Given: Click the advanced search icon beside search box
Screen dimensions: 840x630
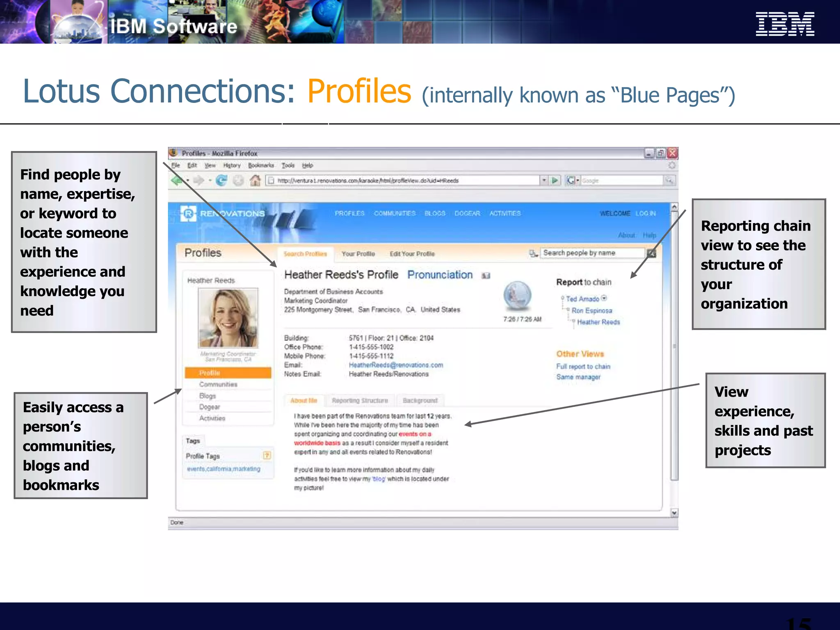Looking at the screenshot, I should coord(534,254).
